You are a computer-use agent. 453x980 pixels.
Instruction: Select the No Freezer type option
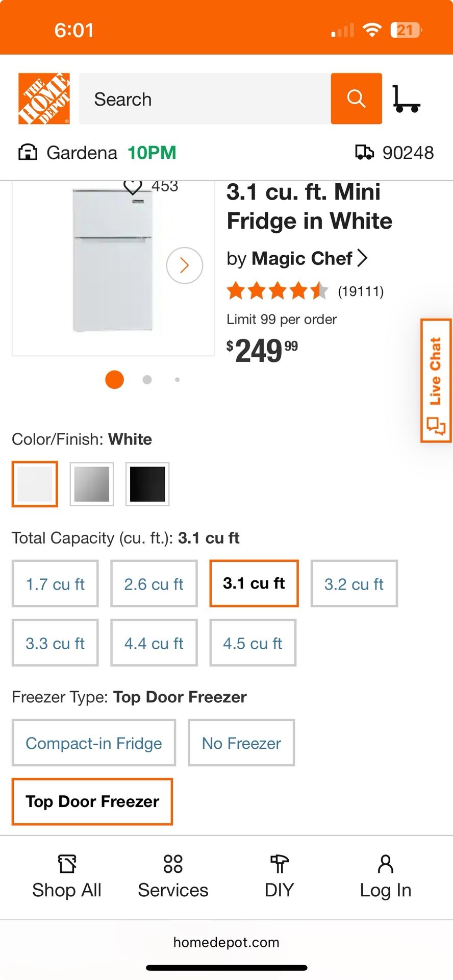click(x=241, y=743)
